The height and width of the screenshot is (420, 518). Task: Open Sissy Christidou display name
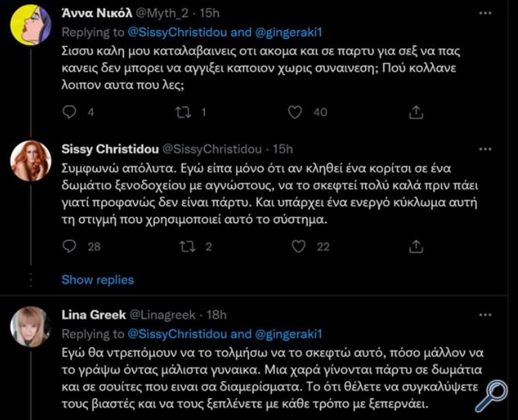click(110, 149)
